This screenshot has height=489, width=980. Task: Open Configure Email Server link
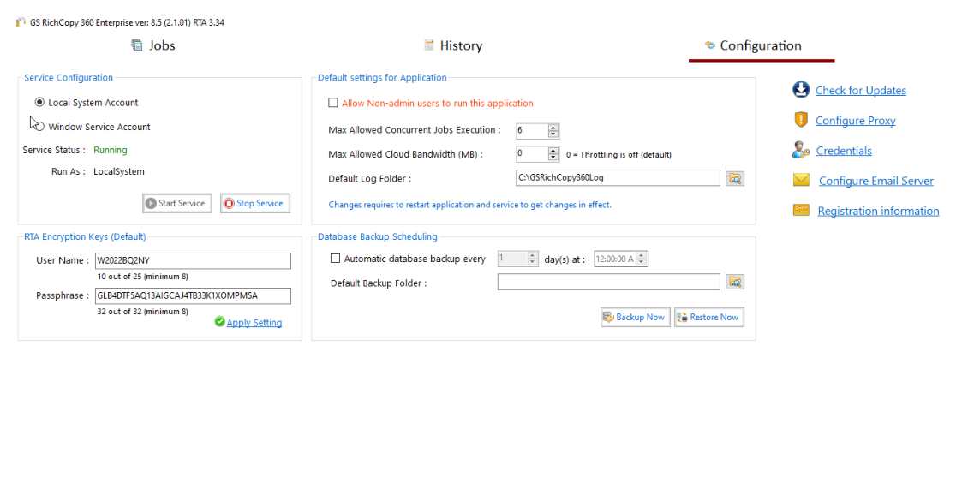coord(876,181)
